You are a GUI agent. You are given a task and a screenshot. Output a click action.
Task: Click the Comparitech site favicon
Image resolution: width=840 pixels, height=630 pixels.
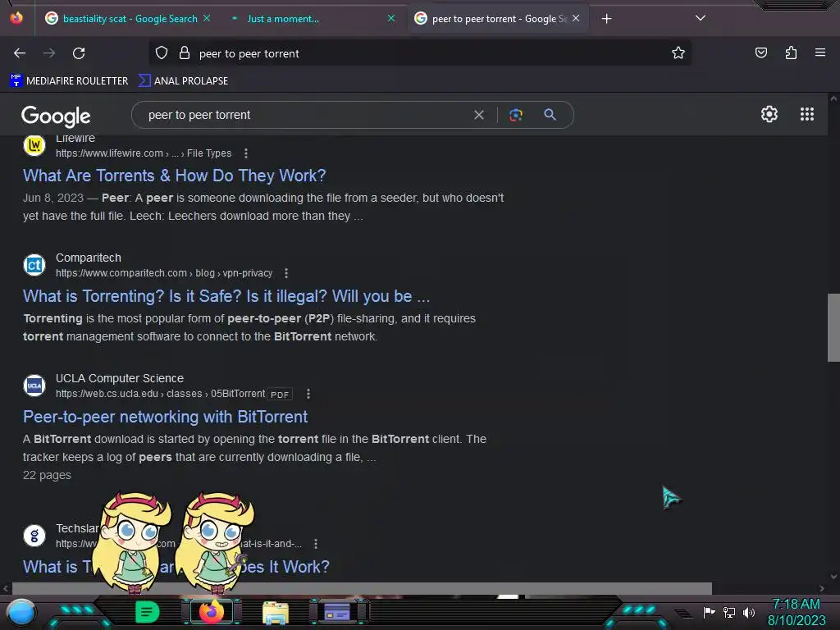click(x=34, y=265)
